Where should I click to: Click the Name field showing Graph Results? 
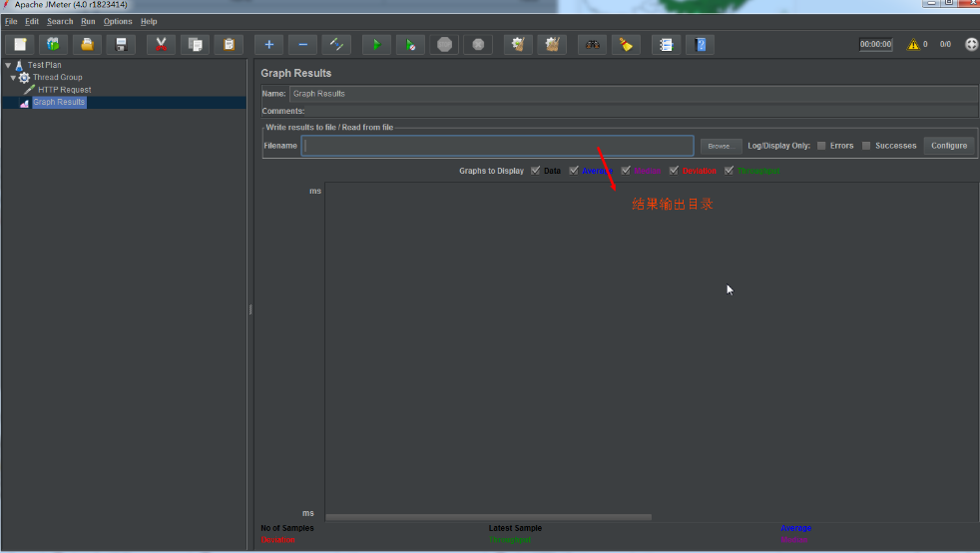tap(634, 94)
